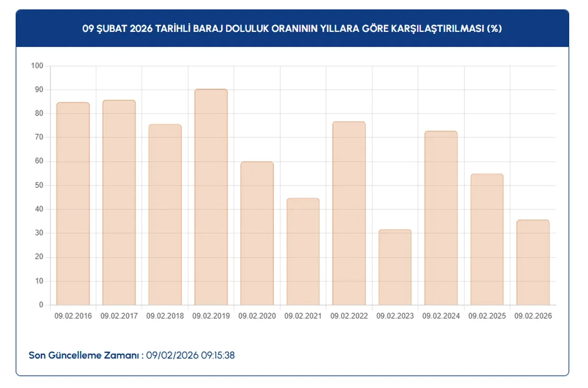The height and width of the screenshot is (388, 588).
Task: Select the 09.02.2025 bar
Action: click(487, 239)
